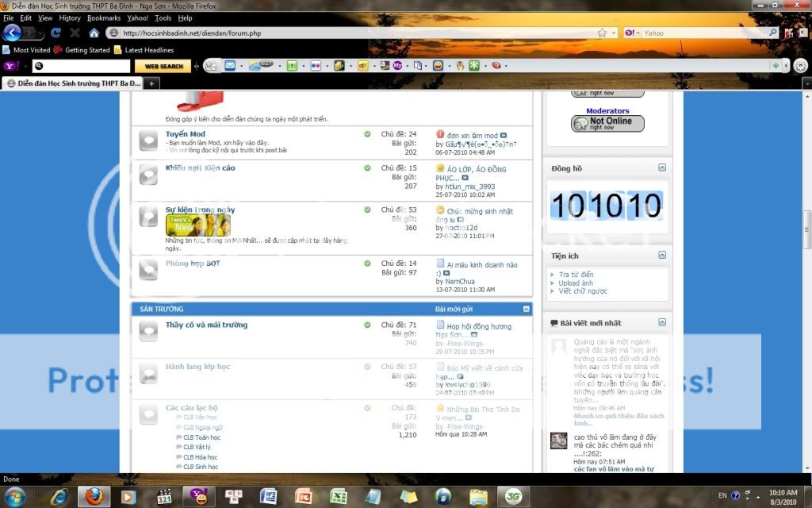Reload the page with the refresh icon
Screen dimensions: 812x508
(56, 33)
